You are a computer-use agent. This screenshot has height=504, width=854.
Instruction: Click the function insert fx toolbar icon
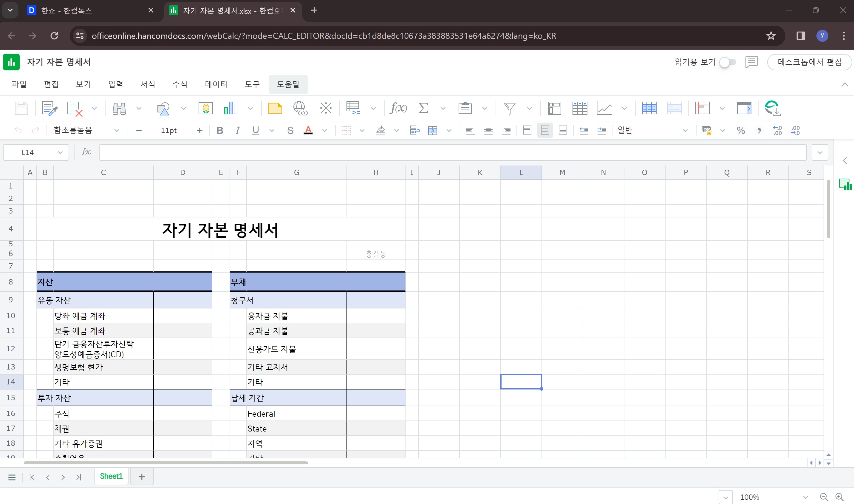point(398,108)
